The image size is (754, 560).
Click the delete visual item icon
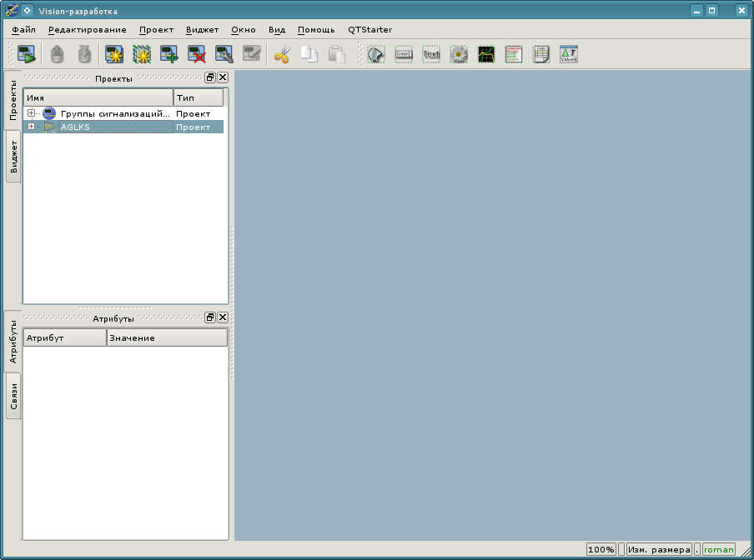point(197,55)
